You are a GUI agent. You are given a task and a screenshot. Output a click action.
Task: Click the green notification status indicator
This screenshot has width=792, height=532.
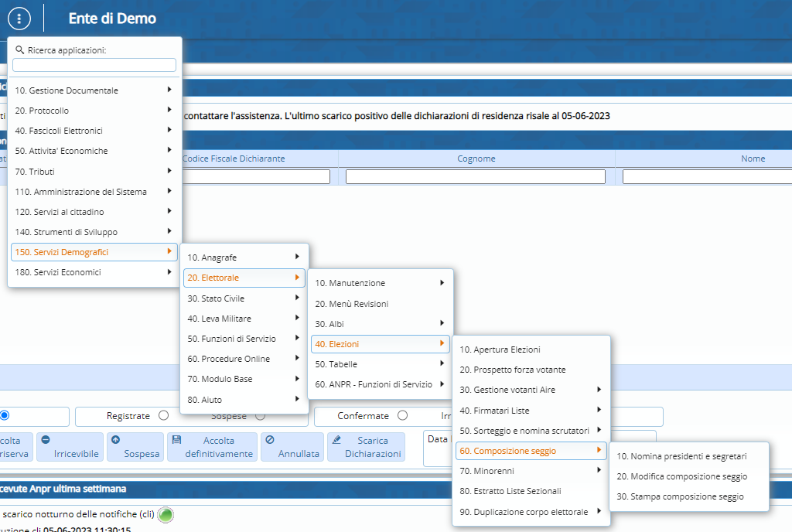(166, 514)
